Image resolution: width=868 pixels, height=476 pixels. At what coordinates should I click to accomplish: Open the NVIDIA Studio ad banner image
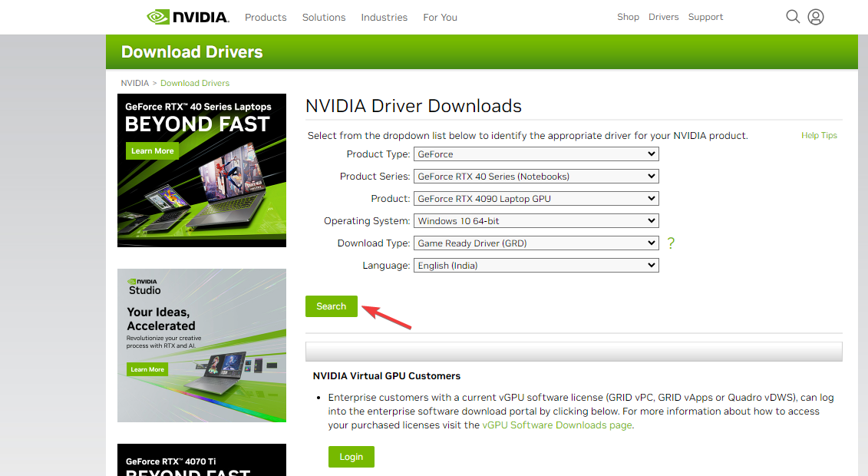coord(202,345)
